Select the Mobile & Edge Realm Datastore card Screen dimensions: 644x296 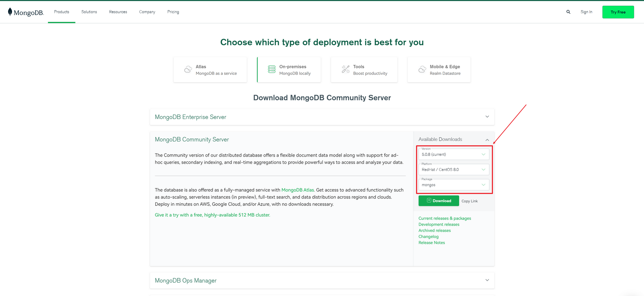[x=439, y=70]
